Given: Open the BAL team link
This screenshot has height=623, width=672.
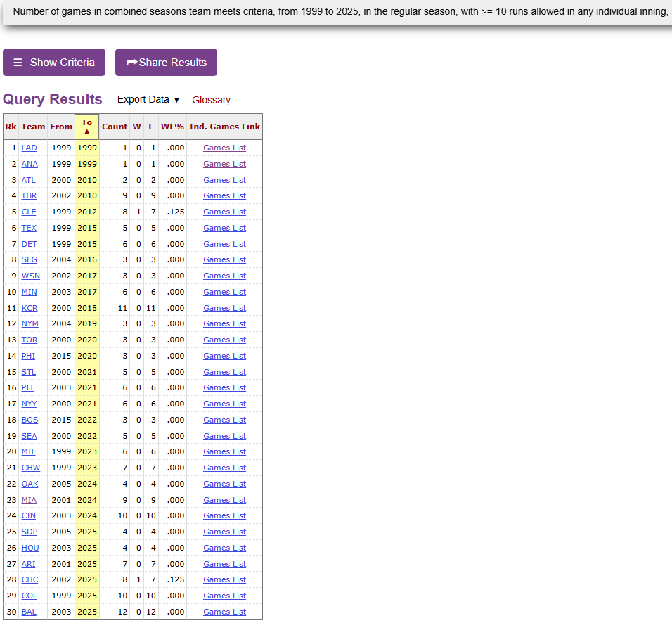Looking at the screenshot, I should [x=29, y=612].
